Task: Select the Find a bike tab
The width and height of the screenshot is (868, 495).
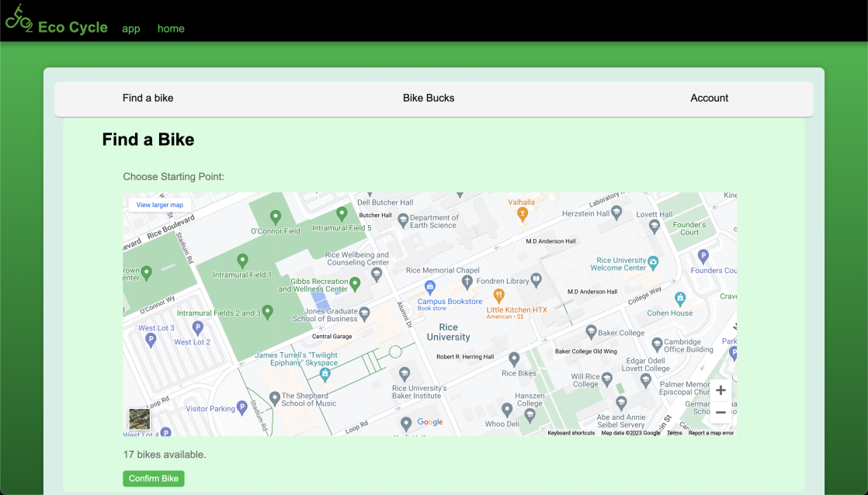Action: (x=148, y=98)
